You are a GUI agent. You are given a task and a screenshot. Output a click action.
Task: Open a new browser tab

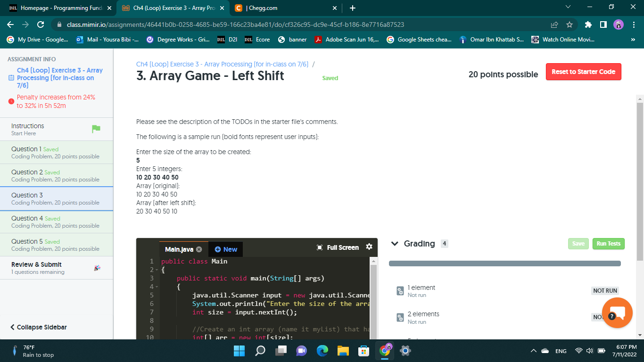(353, 8)
